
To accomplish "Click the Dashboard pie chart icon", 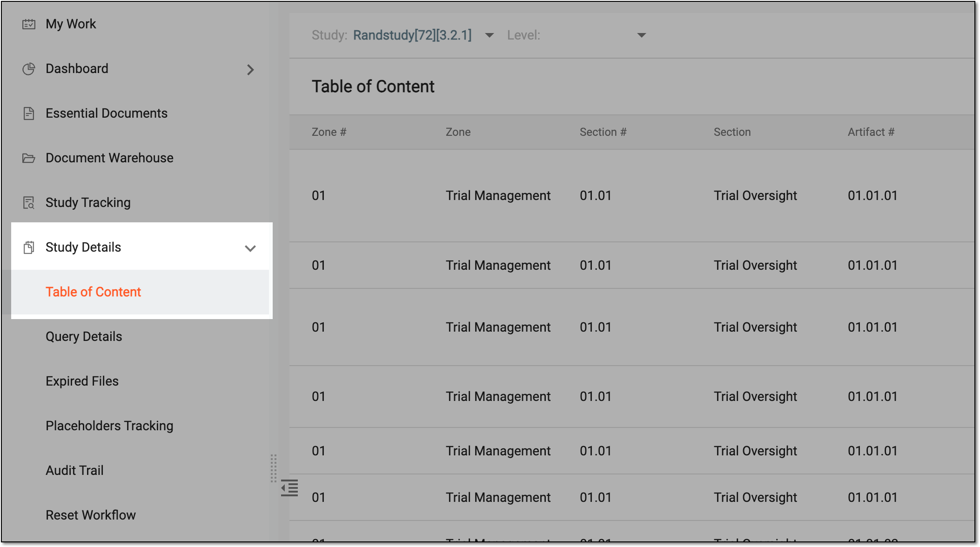I will (x=29, y=69).
